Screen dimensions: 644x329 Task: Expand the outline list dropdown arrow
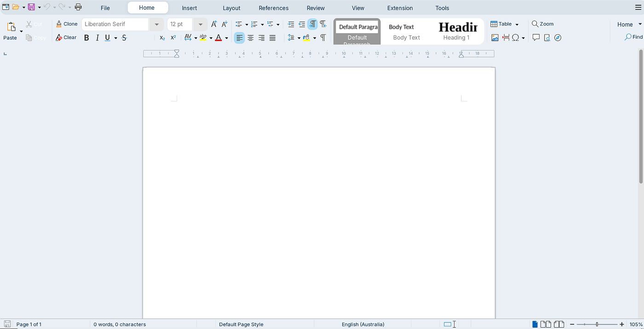[278, 24]
